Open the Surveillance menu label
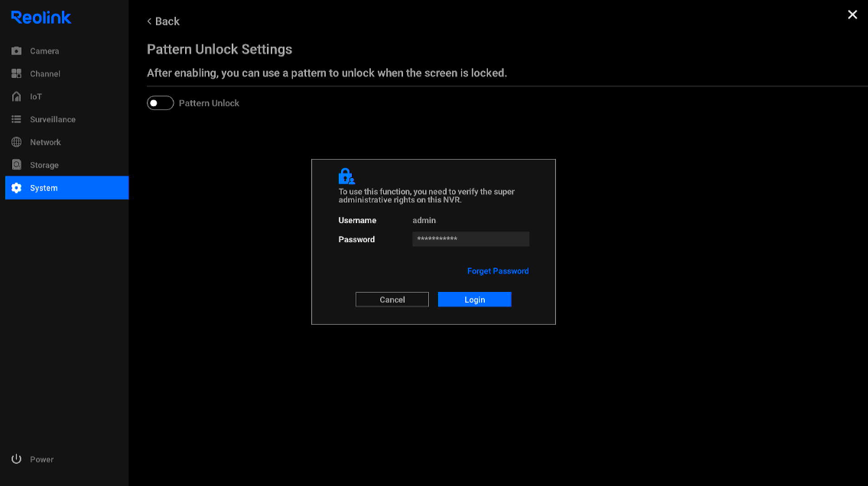Screen dimensions: 868x486 click(53, 119)
